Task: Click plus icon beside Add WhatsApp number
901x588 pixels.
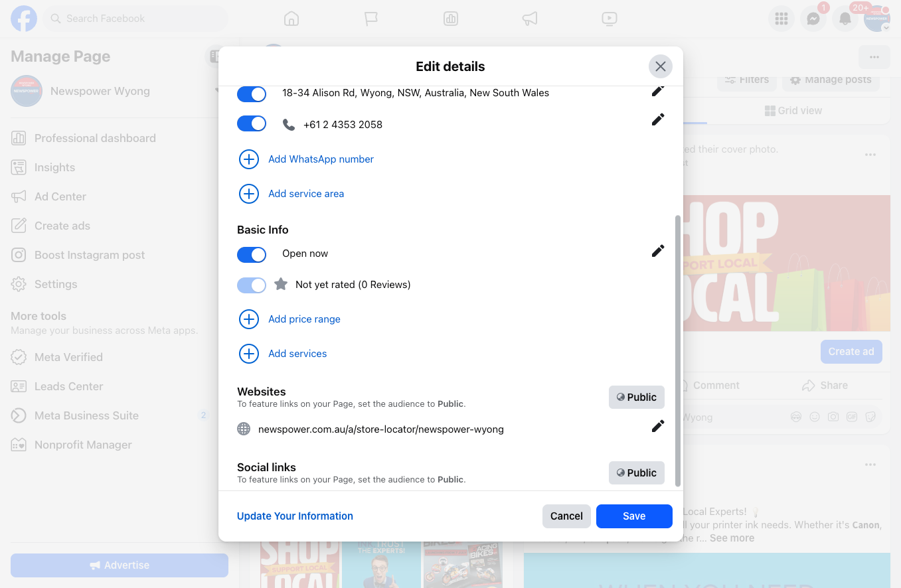Action: click(248, 159)
